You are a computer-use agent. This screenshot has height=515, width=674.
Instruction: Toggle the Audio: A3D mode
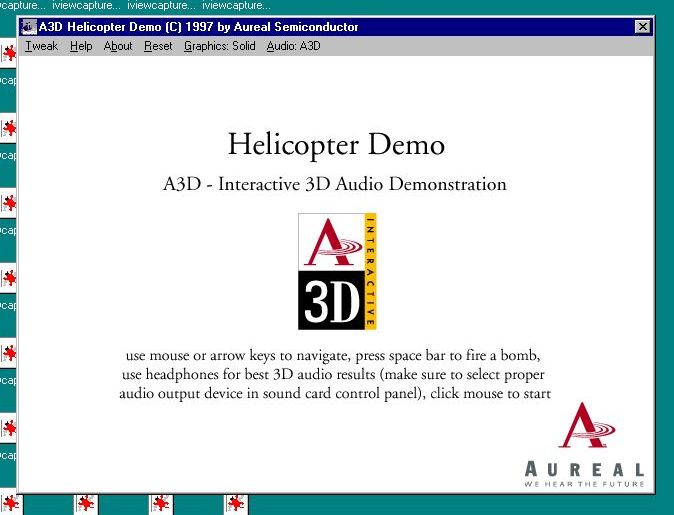[x=294, y=46]
